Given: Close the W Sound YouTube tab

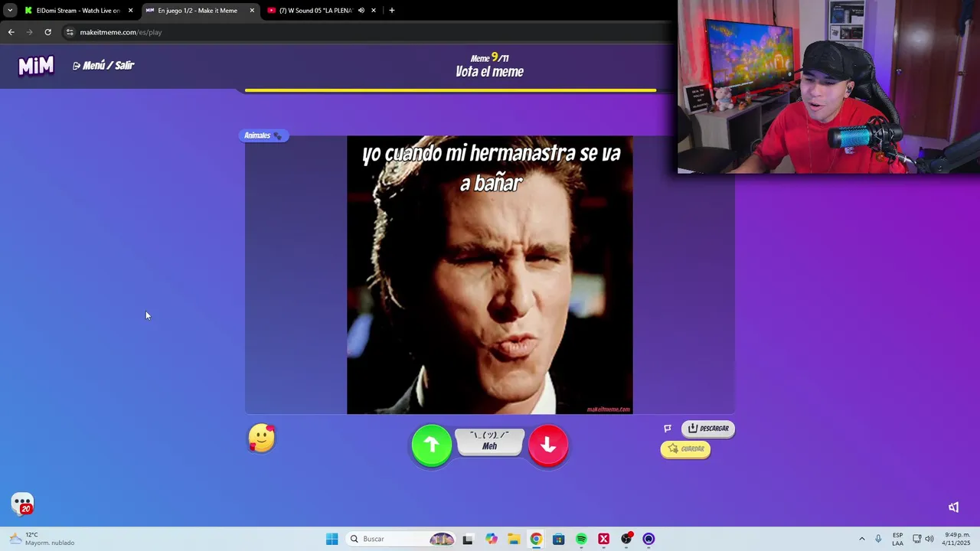Looking at the screenshot, I should 374,11.
